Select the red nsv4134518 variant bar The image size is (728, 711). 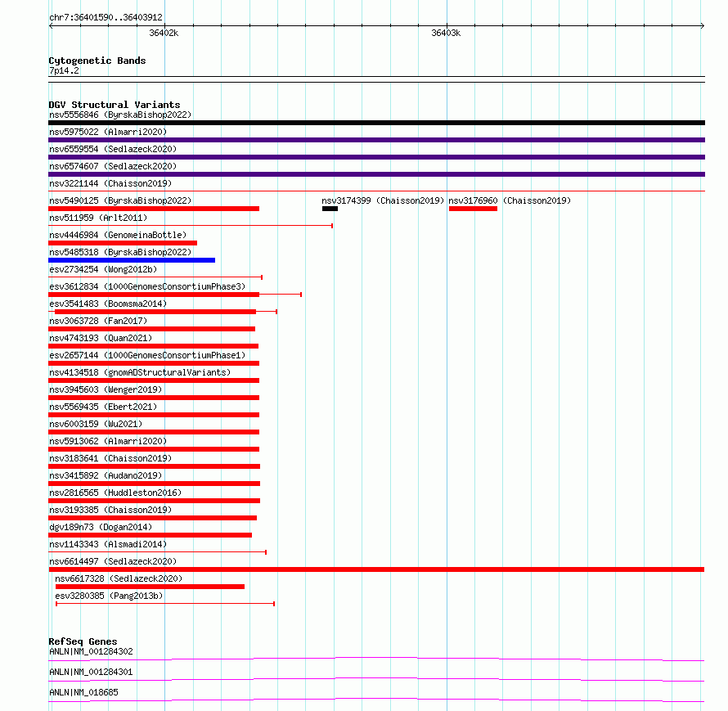[154, 380]
